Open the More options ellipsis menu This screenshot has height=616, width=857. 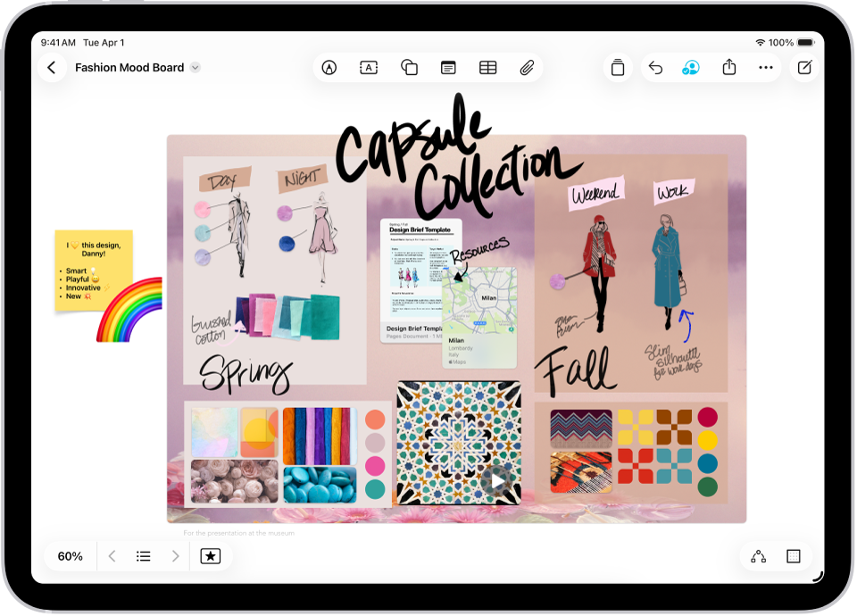point(766,67)
